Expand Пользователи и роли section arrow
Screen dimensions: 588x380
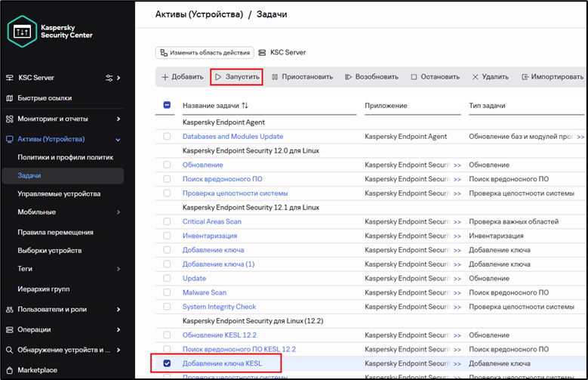[119, 310]
